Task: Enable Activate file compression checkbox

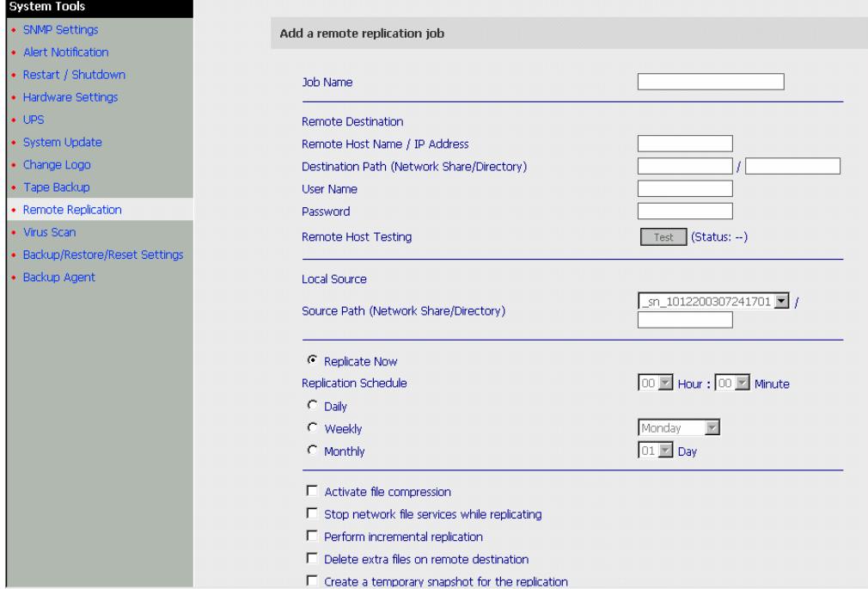Action: (312, 491)
